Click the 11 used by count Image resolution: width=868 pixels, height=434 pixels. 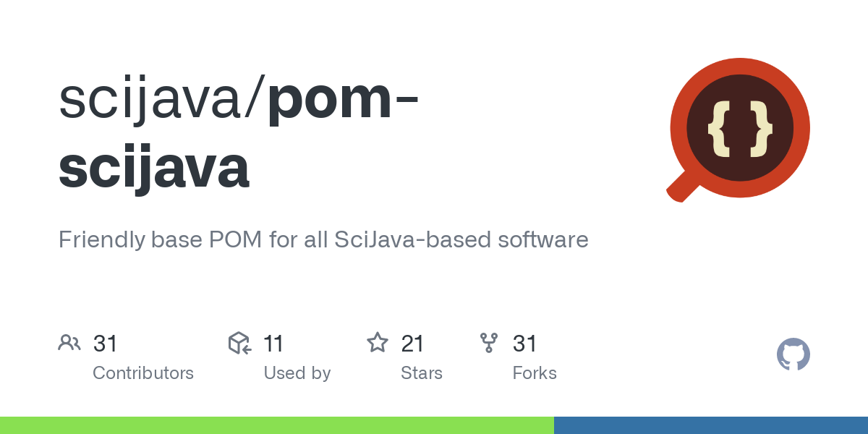click(273, 343)
